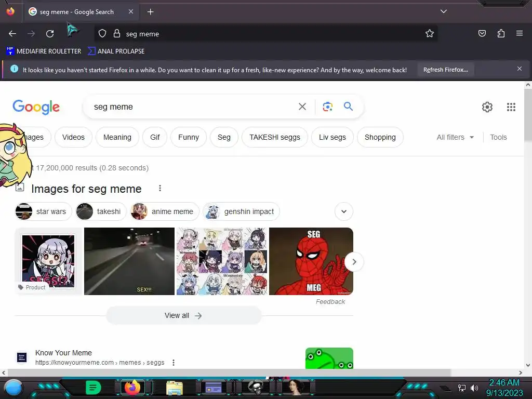Open Google quick settings gear
This screenshot has height=399, width=532.
click(487, 107)
